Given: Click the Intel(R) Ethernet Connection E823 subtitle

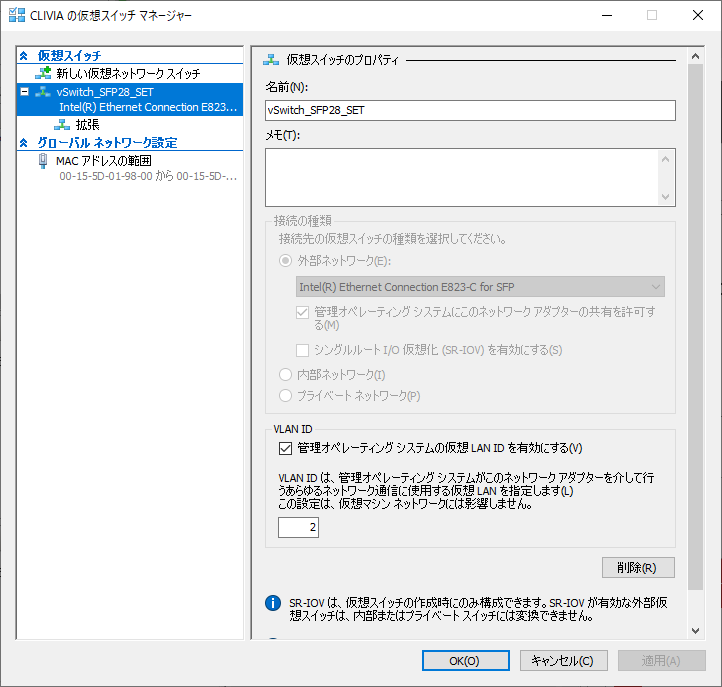Looking at the screenshot, I should click(148, 107).
